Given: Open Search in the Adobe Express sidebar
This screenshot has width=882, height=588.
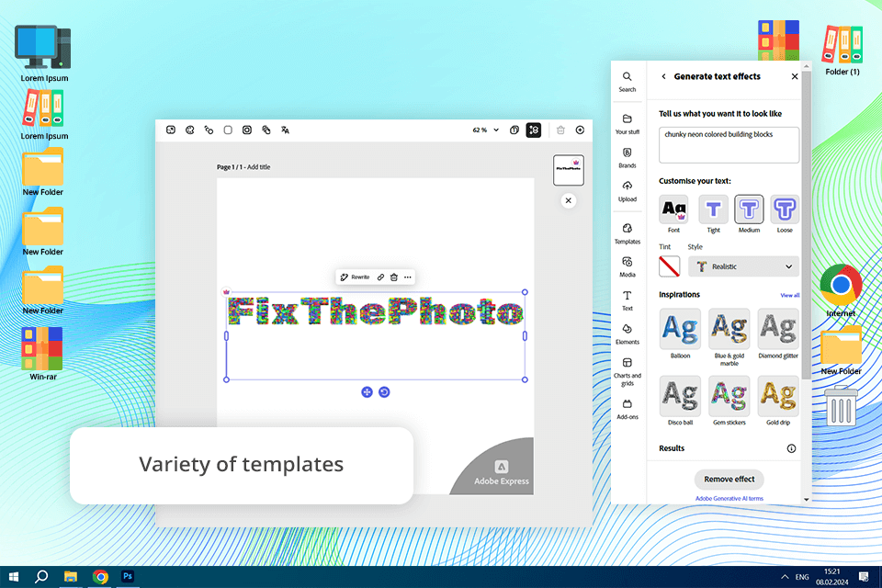Looking at the screenshot, I should point(628,82).
